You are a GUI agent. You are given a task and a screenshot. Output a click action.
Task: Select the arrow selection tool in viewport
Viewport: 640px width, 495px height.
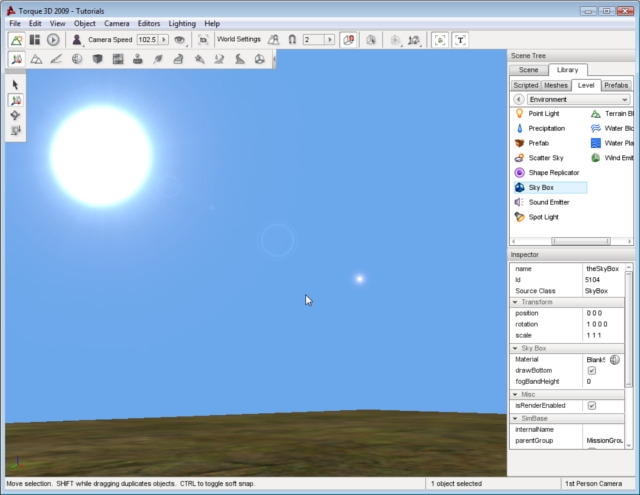click(x=16, y=84)
